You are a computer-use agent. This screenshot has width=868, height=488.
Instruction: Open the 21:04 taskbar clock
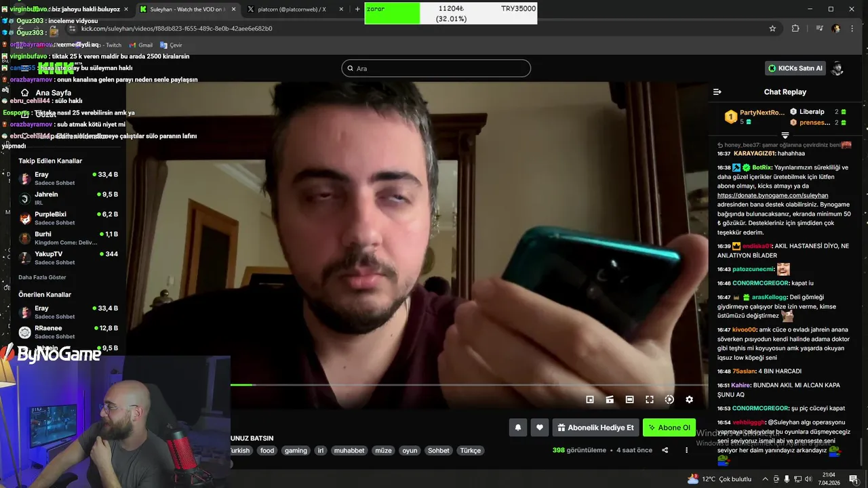829,479
